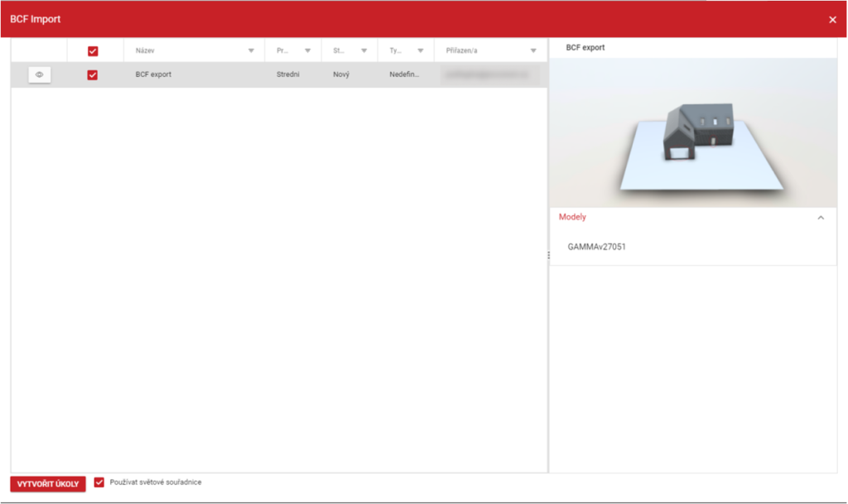
Task: Disable 'Používat světové souřadnice' checkbox
Action: coord(99,482)
